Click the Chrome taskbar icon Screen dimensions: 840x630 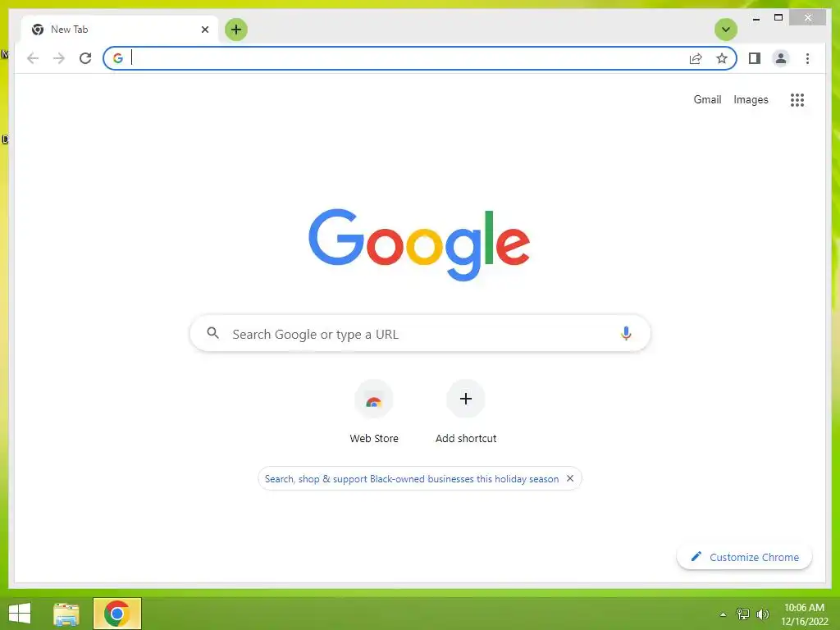[x=116, y=614]
